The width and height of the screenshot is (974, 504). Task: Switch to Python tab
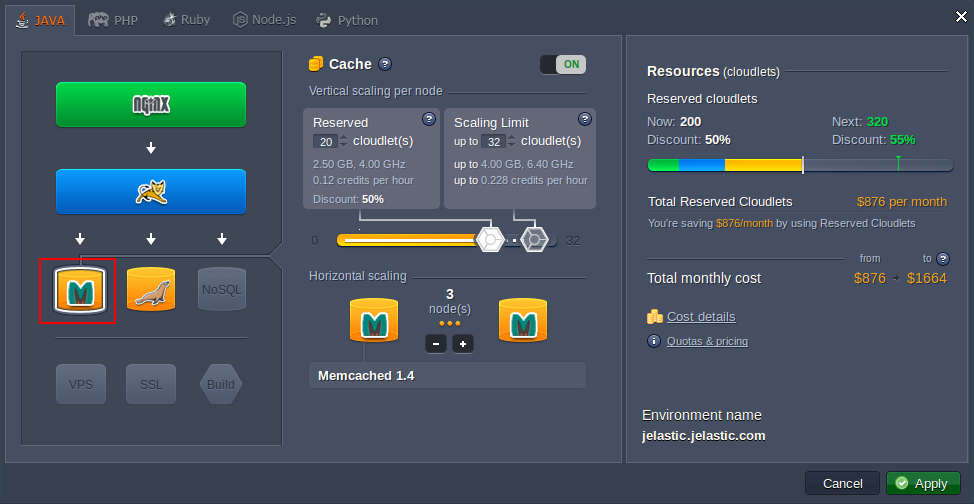pyautogui.click(x=347, y=20)
